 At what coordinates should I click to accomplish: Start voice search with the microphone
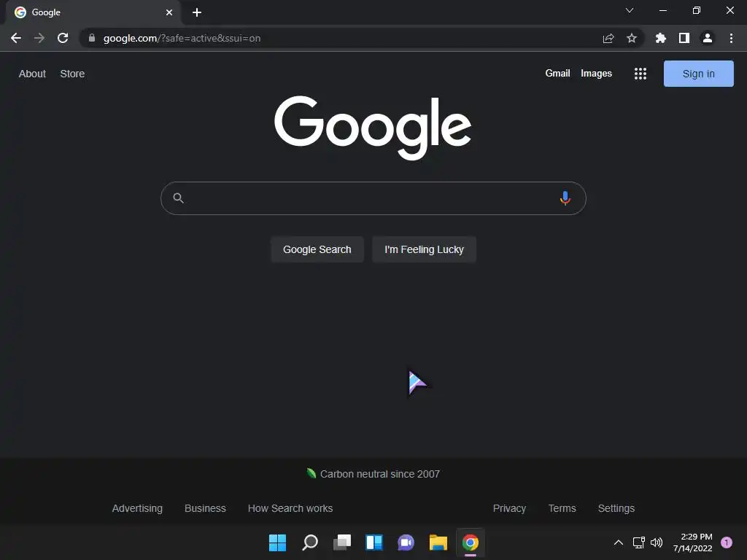click(565, 198)
